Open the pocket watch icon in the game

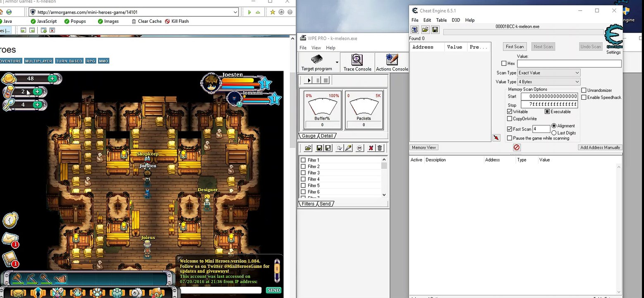tap(10, 221)
